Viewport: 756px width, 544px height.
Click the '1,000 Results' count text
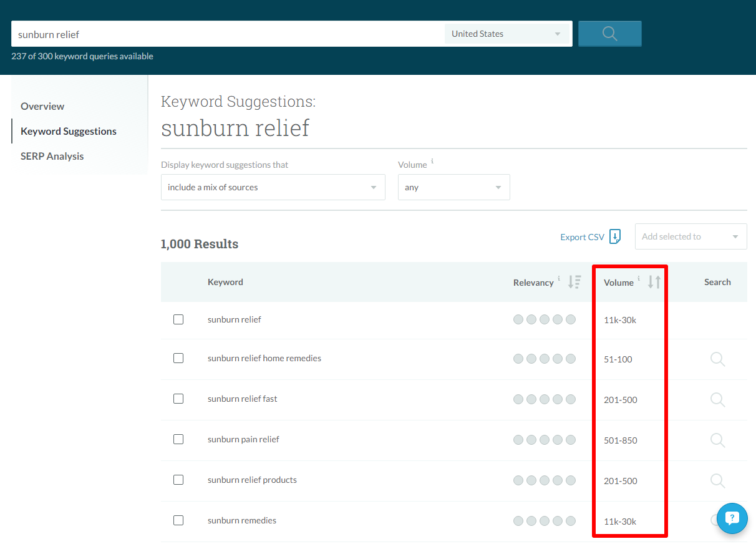coord(200,244)
